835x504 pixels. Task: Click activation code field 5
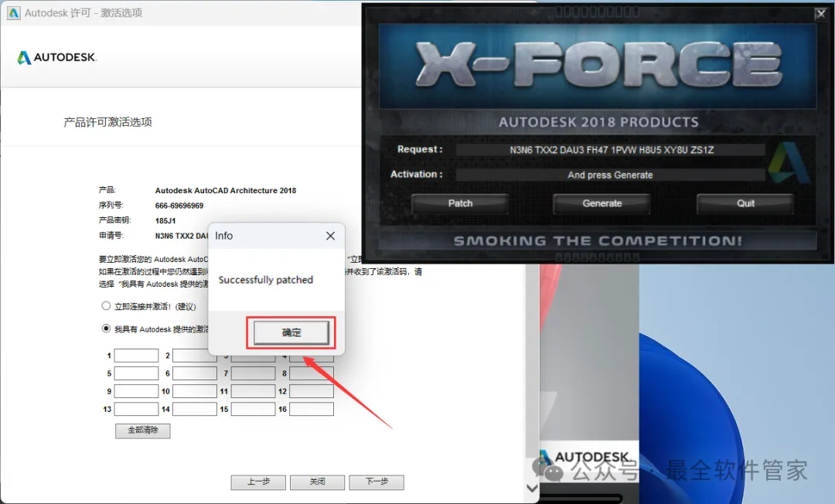coord(136,373)
